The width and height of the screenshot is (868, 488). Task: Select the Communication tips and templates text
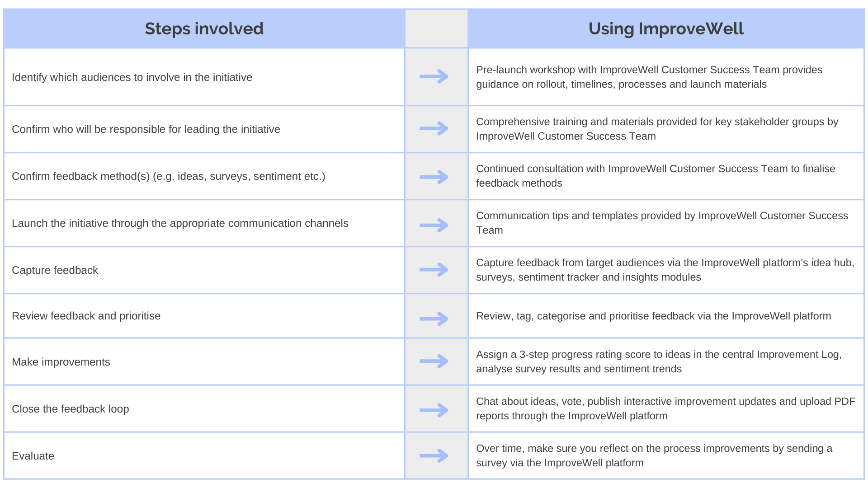662,223
